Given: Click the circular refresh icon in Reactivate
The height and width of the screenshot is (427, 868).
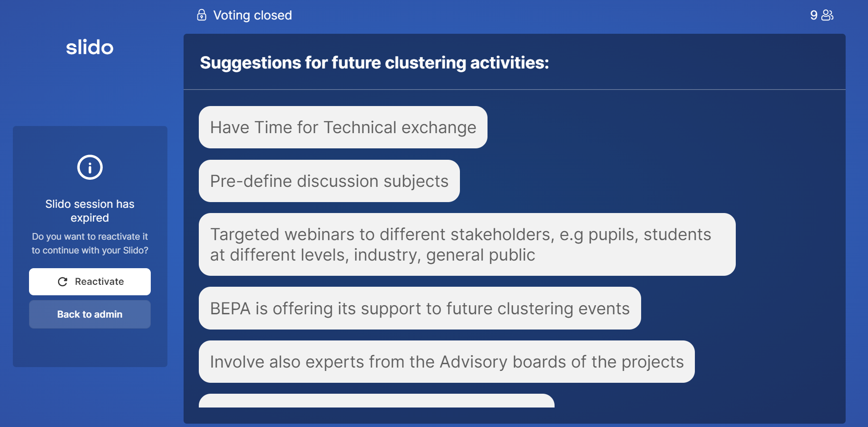Looking at the screenshot, I should click(62, 282).
